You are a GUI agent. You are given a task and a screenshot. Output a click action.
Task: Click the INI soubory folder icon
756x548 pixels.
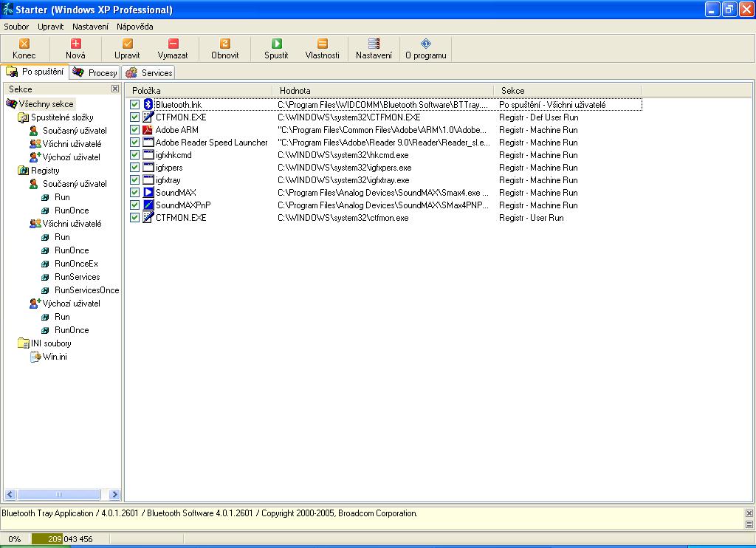(x=23, y=343)
